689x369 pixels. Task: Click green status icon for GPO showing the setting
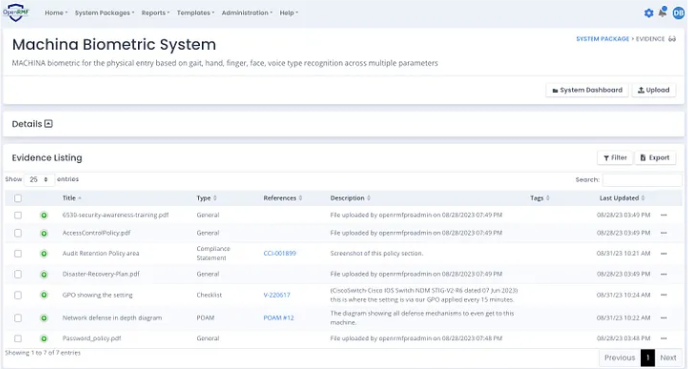click(44, 295)
